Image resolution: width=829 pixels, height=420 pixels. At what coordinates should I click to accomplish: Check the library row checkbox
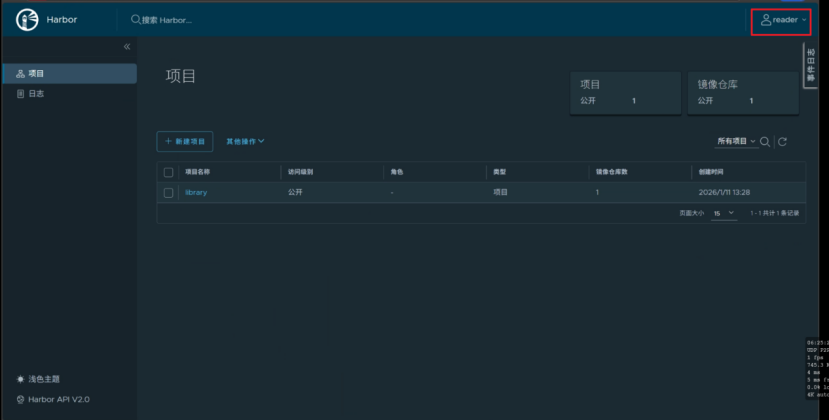click(x=168, y=193)
